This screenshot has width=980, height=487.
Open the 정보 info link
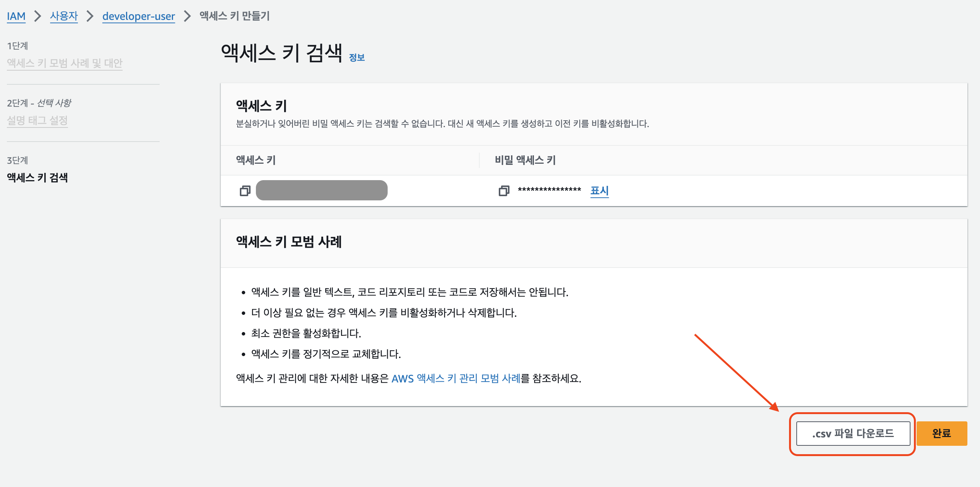click(357, 58)
